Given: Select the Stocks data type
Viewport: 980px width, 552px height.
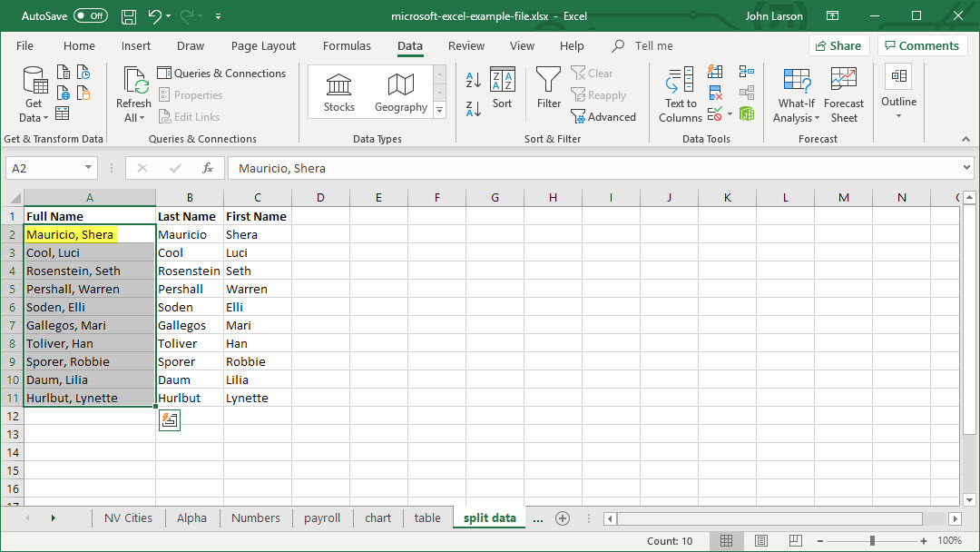Looking at the screenshot, I should (339, 94).
